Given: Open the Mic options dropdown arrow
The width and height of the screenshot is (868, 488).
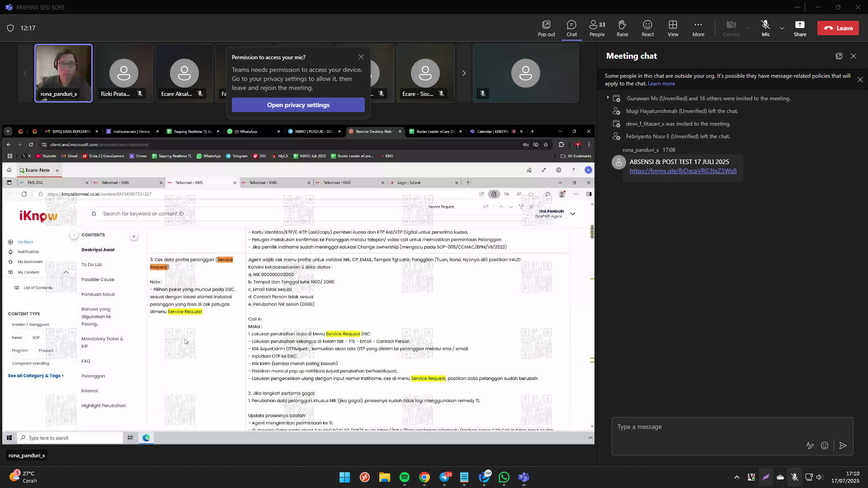Looking at the screenshot, I should coord(782,28).
